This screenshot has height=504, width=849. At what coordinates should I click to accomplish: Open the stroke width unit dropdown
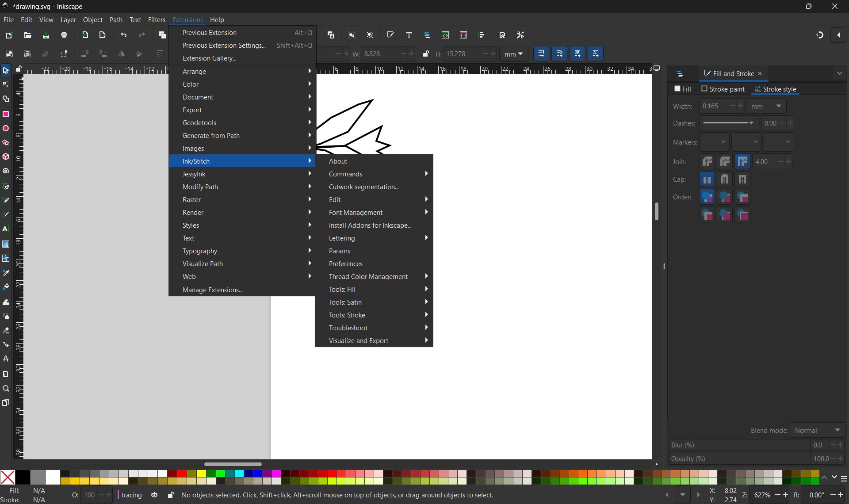(766, 107)
